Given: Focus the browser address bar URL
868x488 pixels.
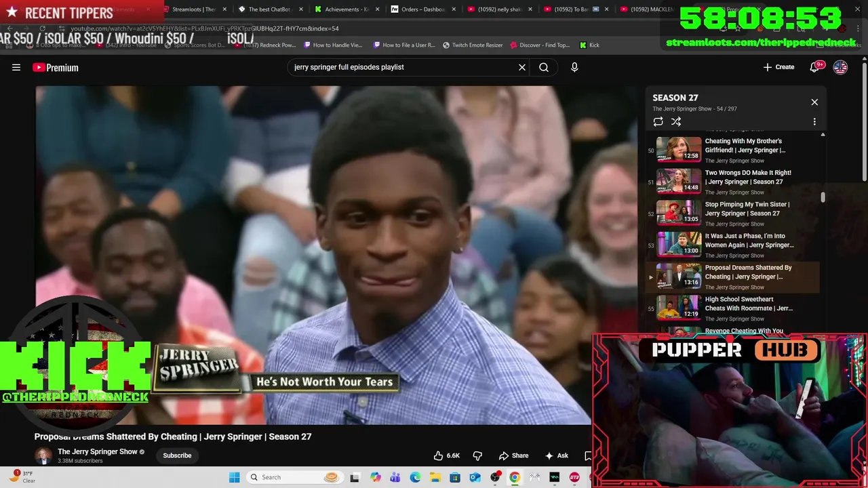Looking at the screenshot, I should tap(205, 28).
